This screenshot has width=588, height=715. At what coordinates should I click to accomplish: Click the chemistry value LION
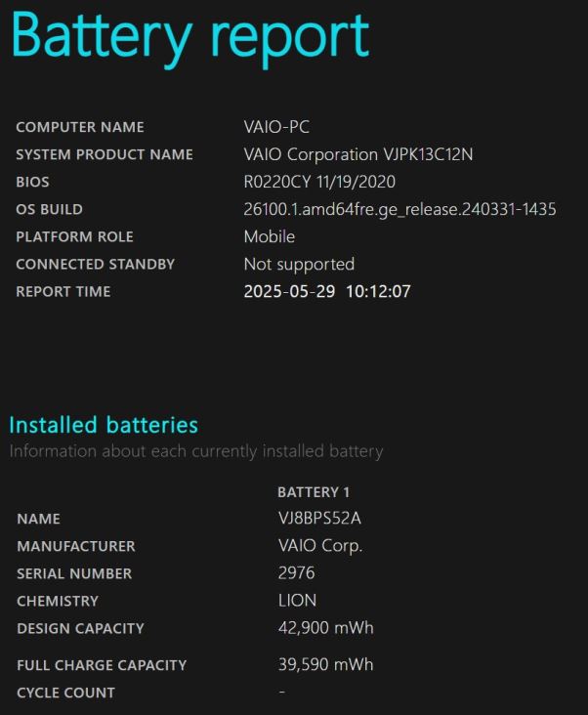click(297, 601)
